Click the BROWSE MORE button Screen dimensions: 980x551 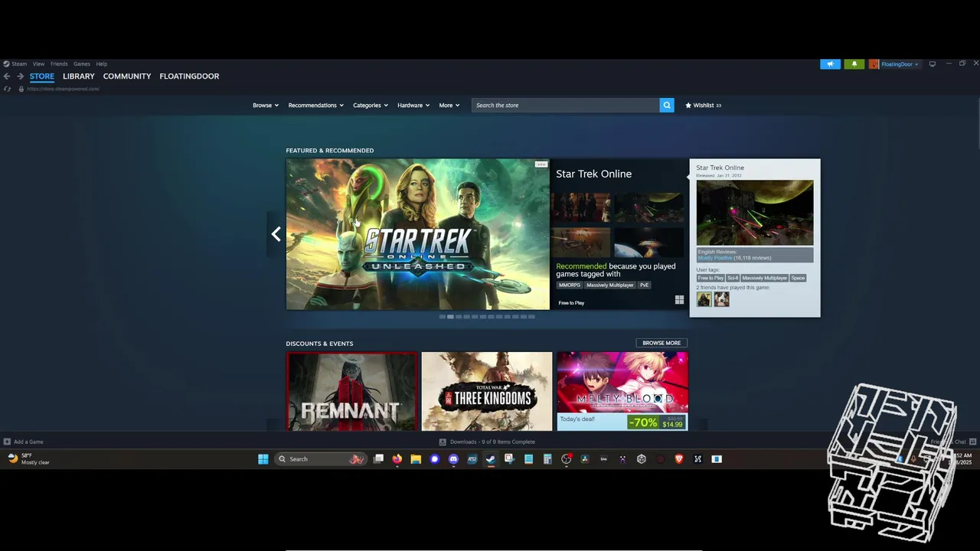(661, 343)
